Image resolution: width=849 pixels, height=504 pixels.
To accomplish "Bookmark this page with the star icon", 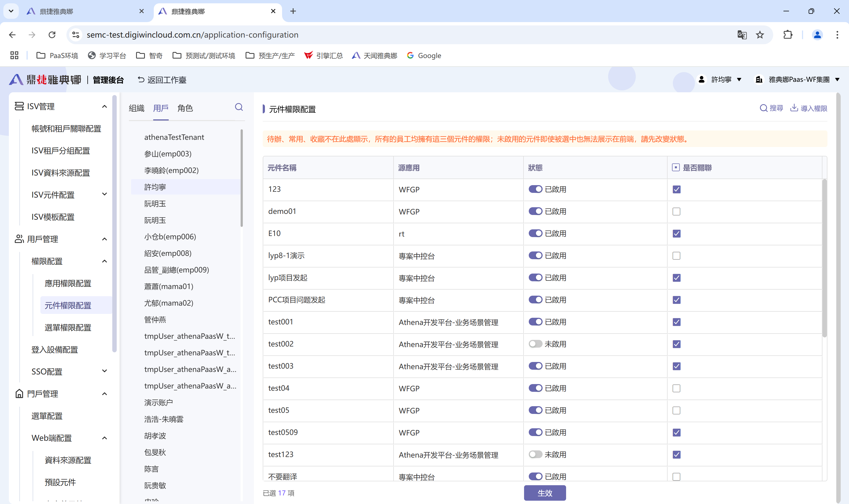I will (x=760, y=35).
